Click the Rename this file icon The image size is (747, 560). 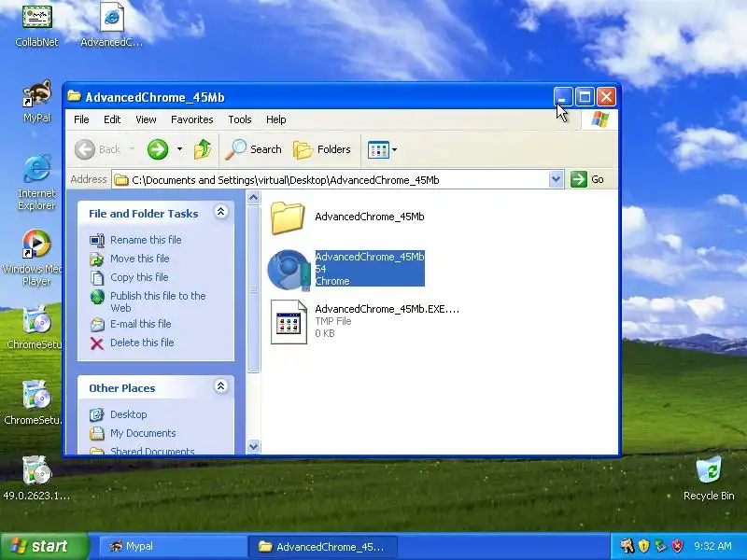pos(97,241)
